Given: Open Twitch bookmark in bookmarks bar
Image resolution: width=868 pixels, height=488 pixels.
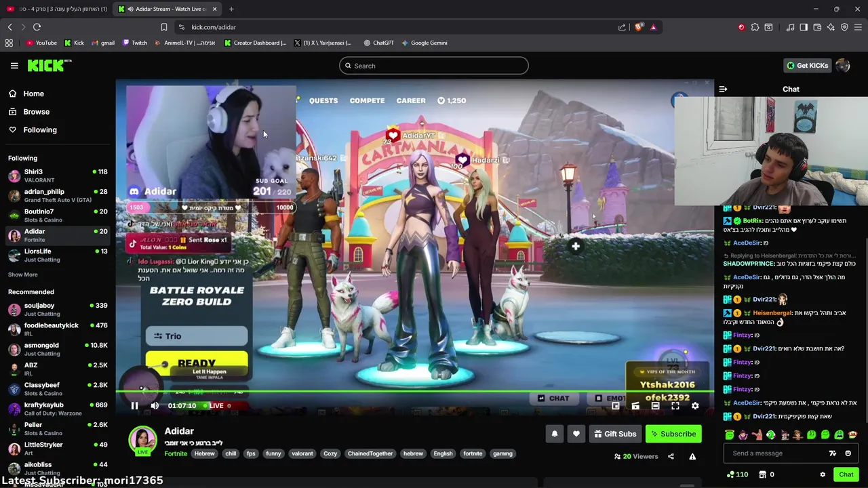Looking at the screenshot, I should [135, 43].
